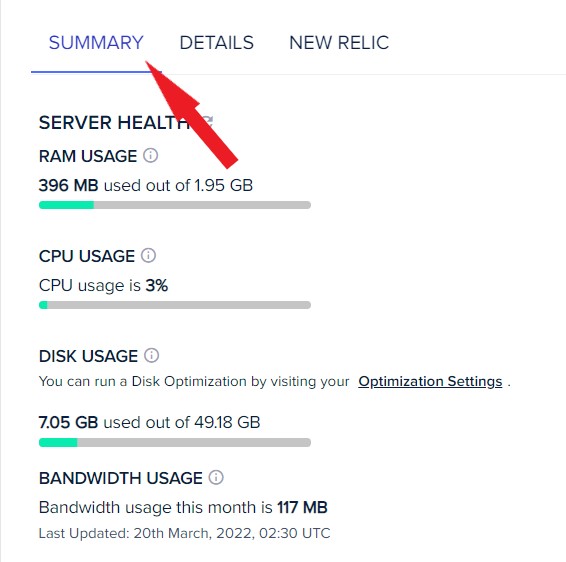The image size is (566, 562).
Task: Click the 117 MB bandwidth value
Action: pyautogui.click(x=302, y=507)
